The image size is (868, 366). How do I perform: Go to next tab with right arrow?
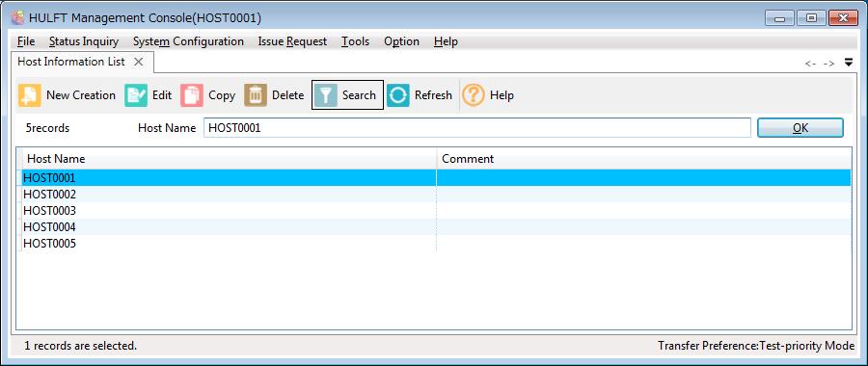(828, 64)
